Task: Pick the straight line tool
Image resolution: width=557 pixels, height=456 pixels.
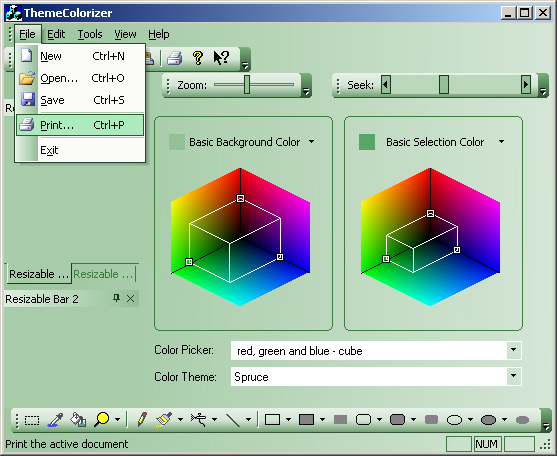Action: pos(233,419)
